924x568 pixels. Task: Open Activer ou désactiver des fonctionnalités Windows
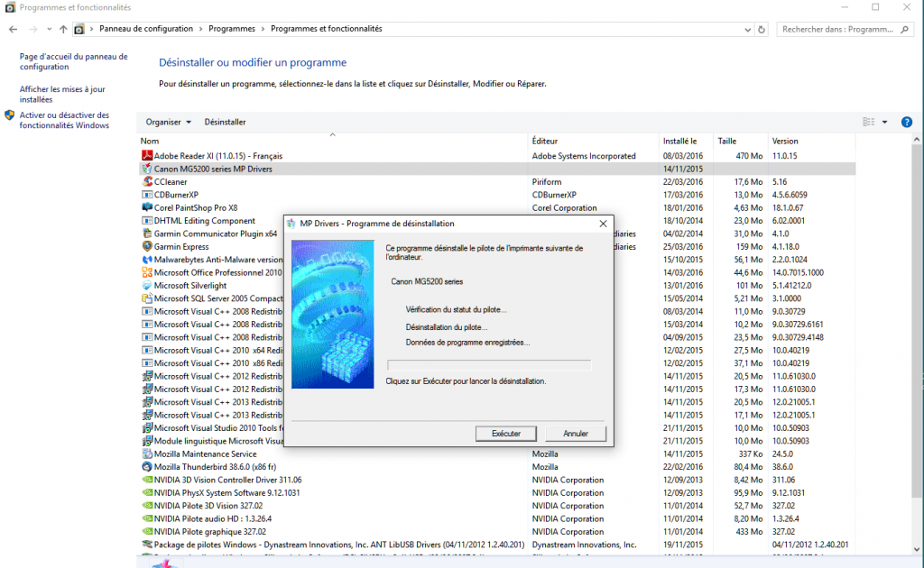[64, 120]
